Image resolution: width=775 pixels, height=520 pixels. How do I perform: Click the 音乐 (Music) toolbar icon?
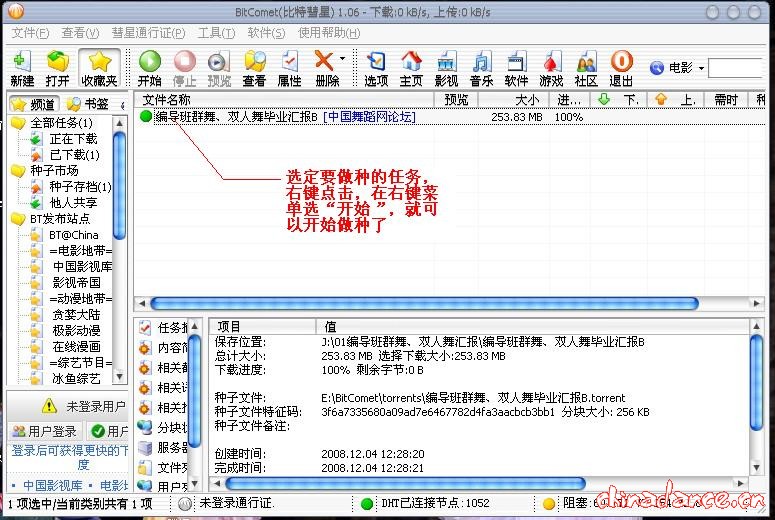tap(481, 68)
